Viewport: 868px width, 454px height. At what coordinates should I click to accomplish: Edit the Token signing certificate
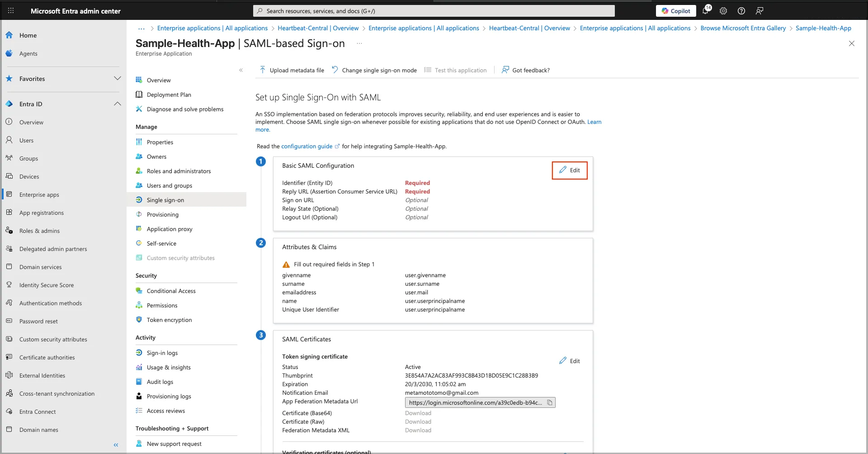click(570, 361)
